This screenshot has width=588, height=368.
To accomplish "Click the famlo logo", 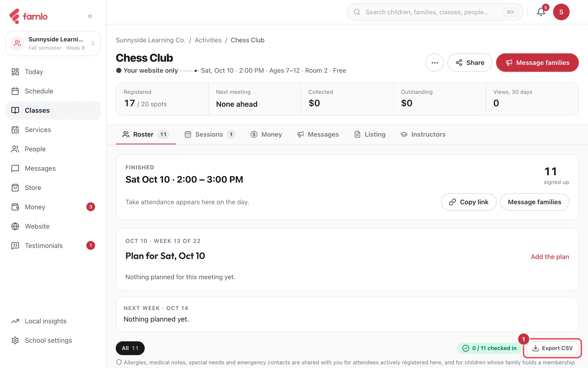I will tap(28, 16).
